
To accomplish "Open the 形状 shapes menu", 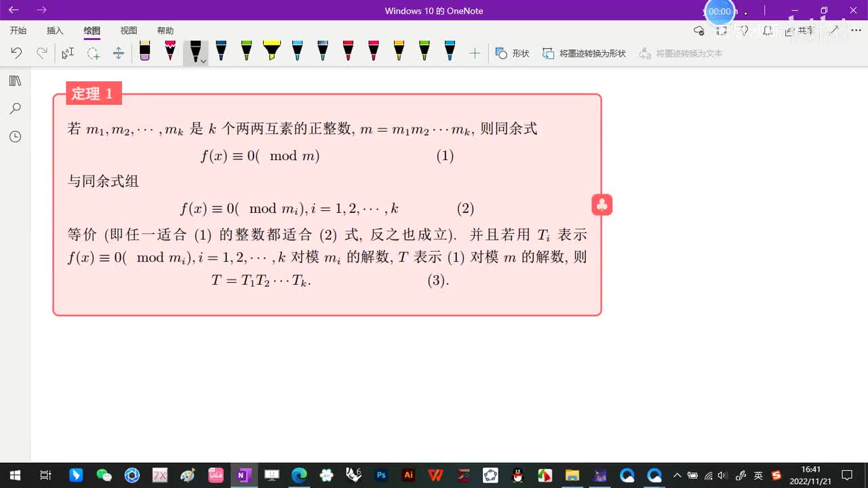I will coord(512,53).
